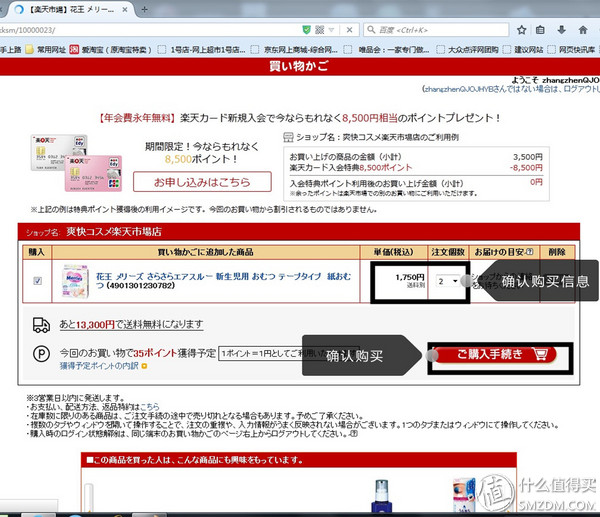Click the QR code icon in address bar
This screenshot has height=517, width=600.
pyautogui.click(x=320, y=30)
